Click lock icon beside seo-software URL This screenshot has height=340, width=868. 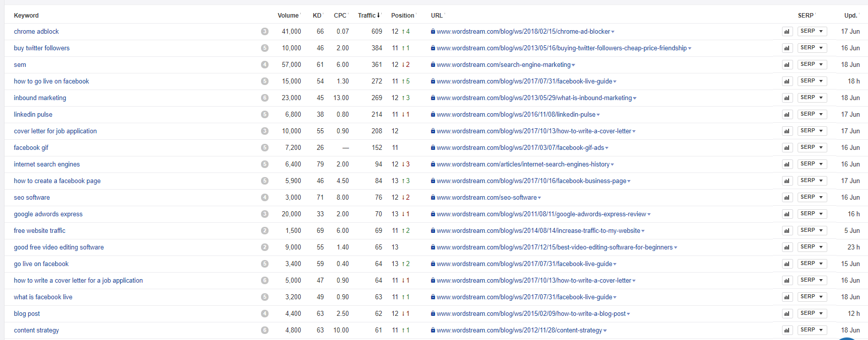click(x=433, y=197)
